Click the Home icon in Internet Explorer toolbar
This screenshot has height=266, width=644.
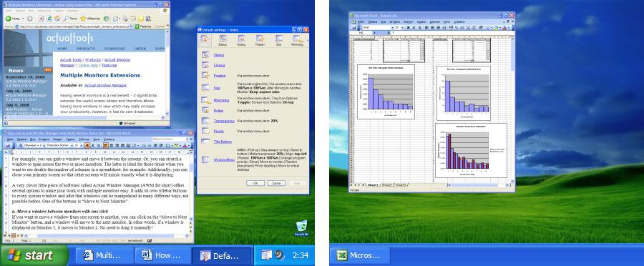57,19
